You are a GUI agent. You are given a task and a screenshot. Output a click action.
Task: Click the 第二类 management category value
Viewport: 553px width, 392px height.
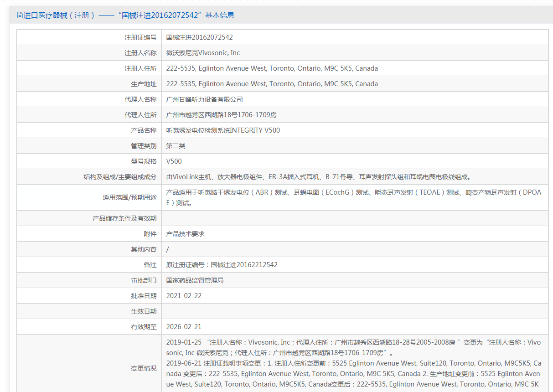click(x=176, y=146)
